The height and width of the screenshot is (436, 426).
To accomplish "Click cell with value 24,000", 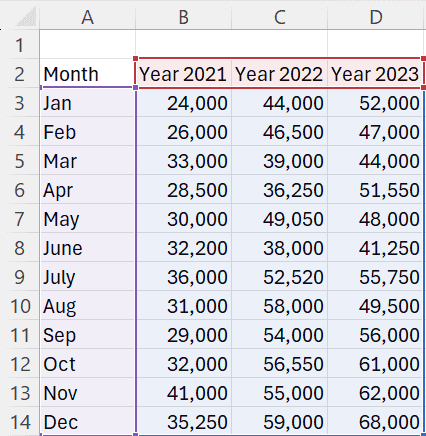I will (x=184, y=103).
